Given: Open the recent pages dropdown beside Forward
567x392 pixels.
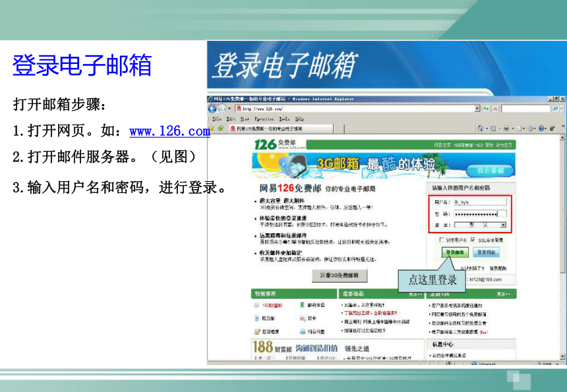Looking at the screenshot, I should 229,109.
